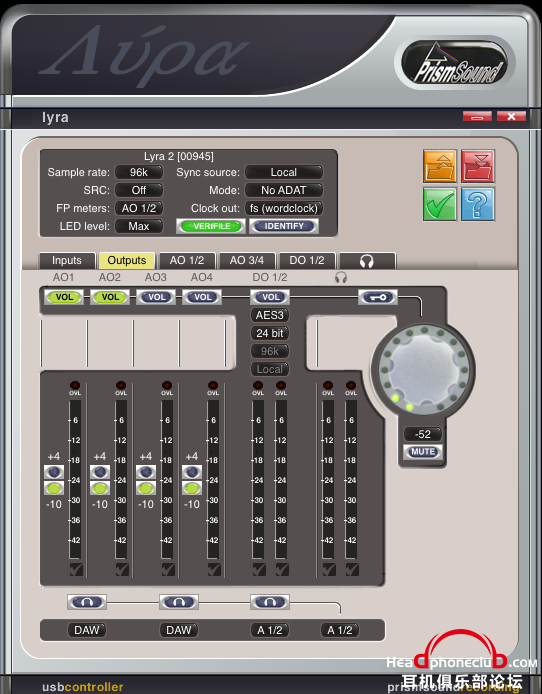Image resolution: width=542 pixels, height=694 pixels.
Task: Open the AES3 format dropdown
Action: (270, 315)
